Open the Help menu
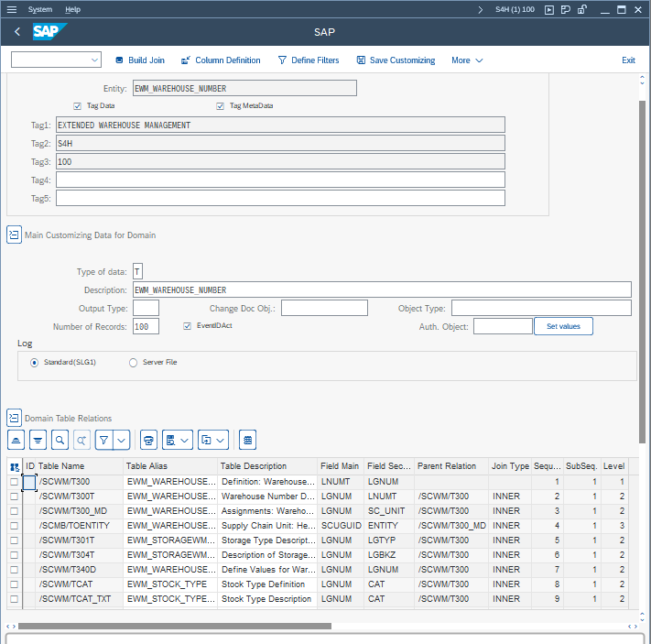The width and height of the screenshot is (651, 644). point(72,9)
